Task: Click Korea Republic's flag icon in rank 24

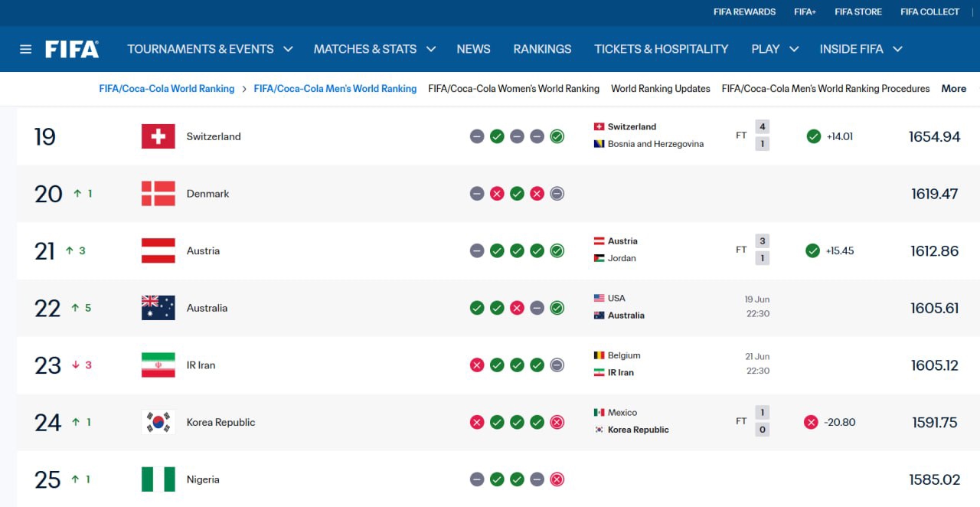Action: pos(158,422)
